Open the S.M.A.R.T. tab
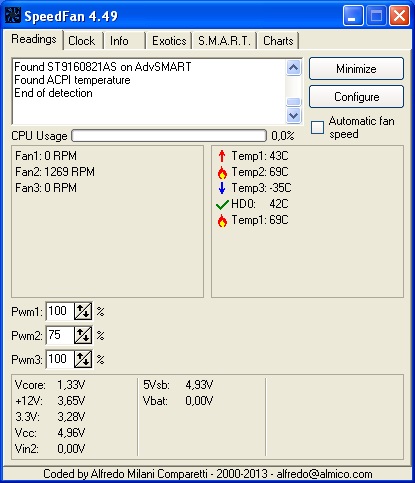 pos(224,41)
